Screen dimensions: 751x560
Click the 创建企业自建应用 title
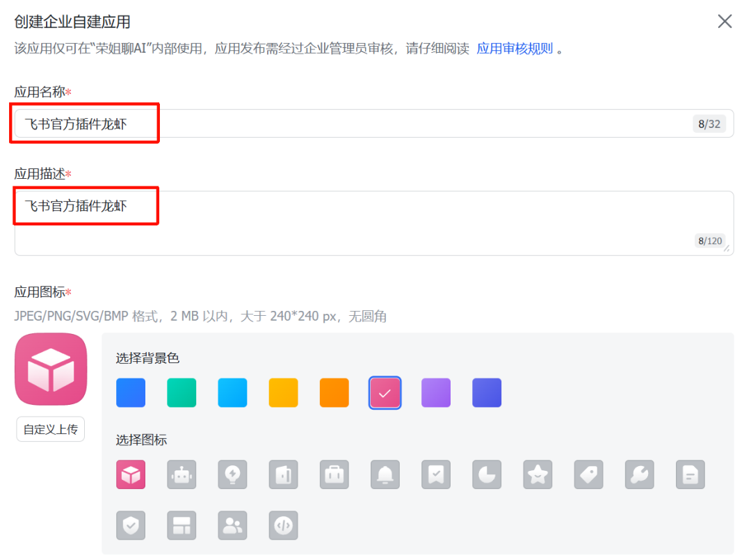[72, 22]
